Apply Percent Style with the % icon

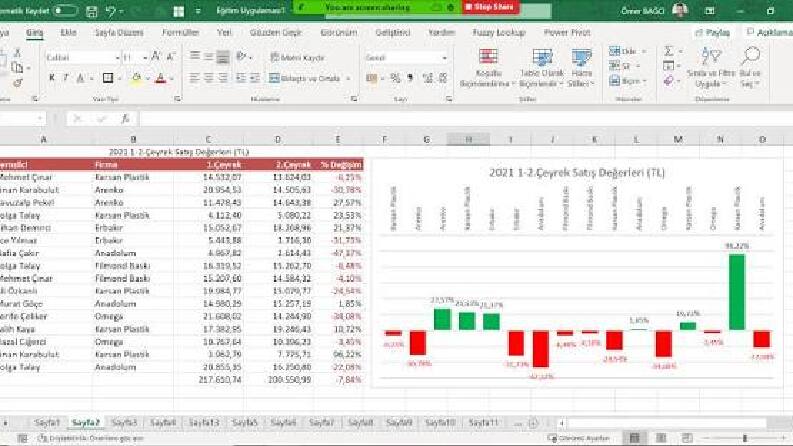point(395,78)
